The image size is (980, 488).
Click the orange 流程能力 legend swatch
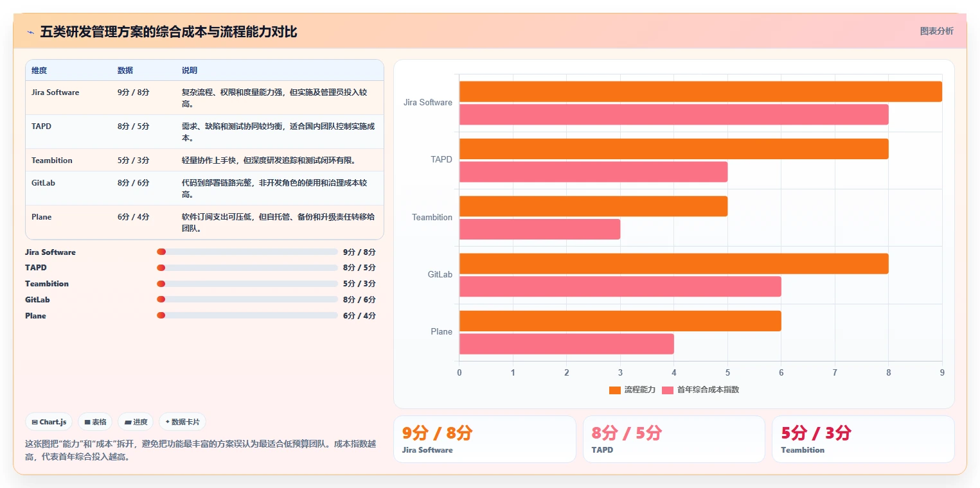point(615,390)
